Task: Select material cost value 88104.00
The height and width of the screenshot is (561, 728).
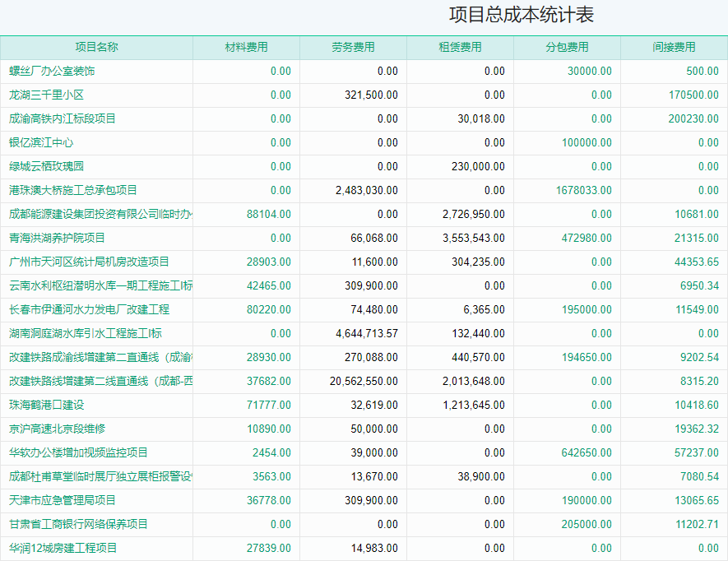Action: [x=269, y=214]
